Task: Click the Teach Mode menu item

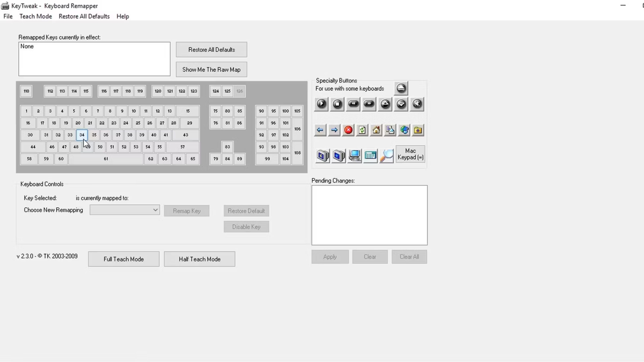Action: pos(35,16)
